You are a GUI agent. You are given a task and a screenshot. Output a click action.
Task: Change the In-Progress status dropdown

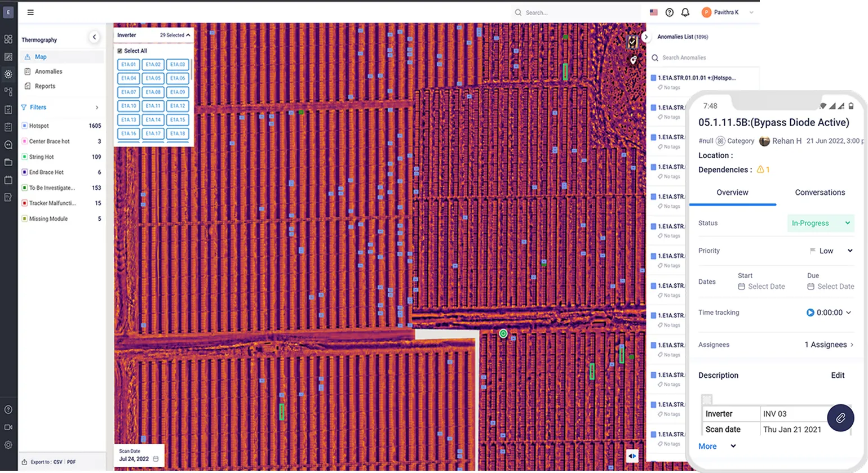[x=821, y=223]
